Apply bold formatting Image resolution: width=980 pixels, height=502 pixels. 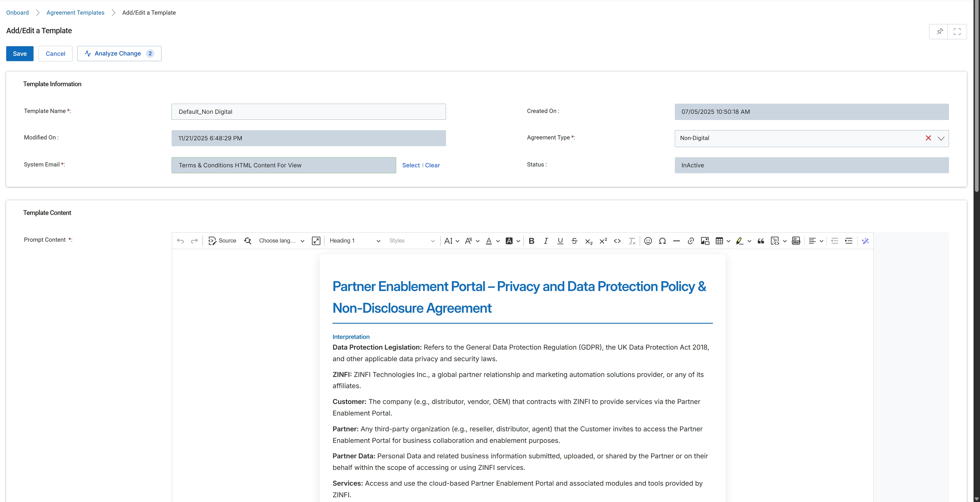click(x=531, y=241)
